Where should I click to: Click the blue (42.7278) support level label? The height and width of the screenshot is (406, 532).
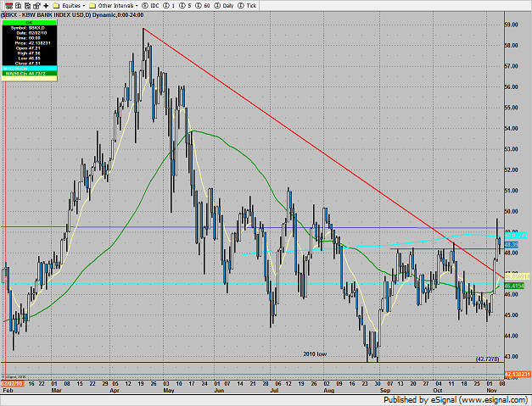click(487, 359)
